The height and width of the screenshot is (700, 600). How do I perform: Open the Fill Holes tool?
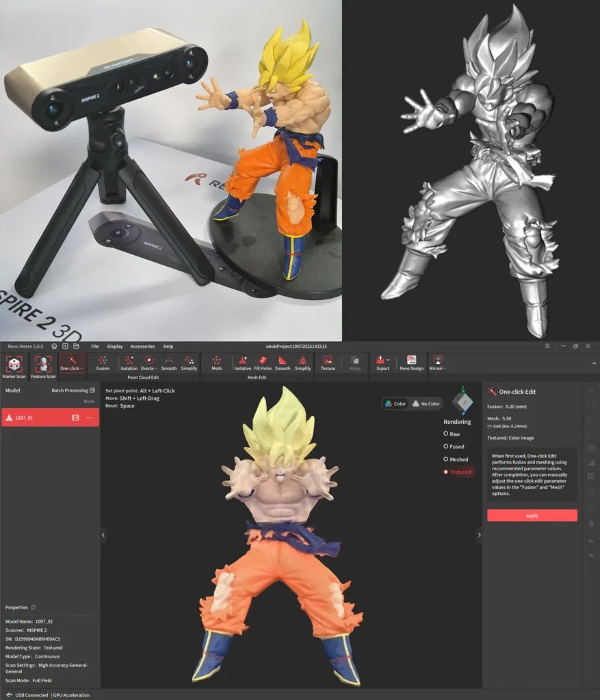click(x=263, y=364)
